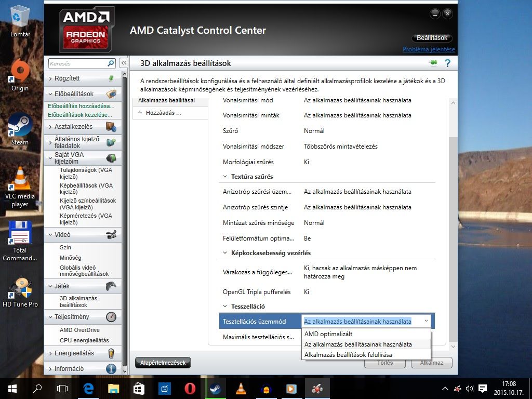Select the Origin desktop shortcut

pyautogui.click(x=20, y=75)
